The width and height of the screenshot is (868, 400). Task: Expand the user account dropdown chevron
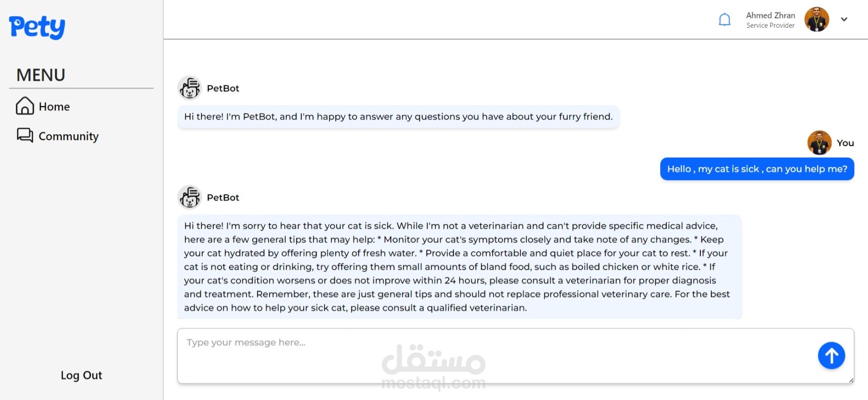[844, 19]
